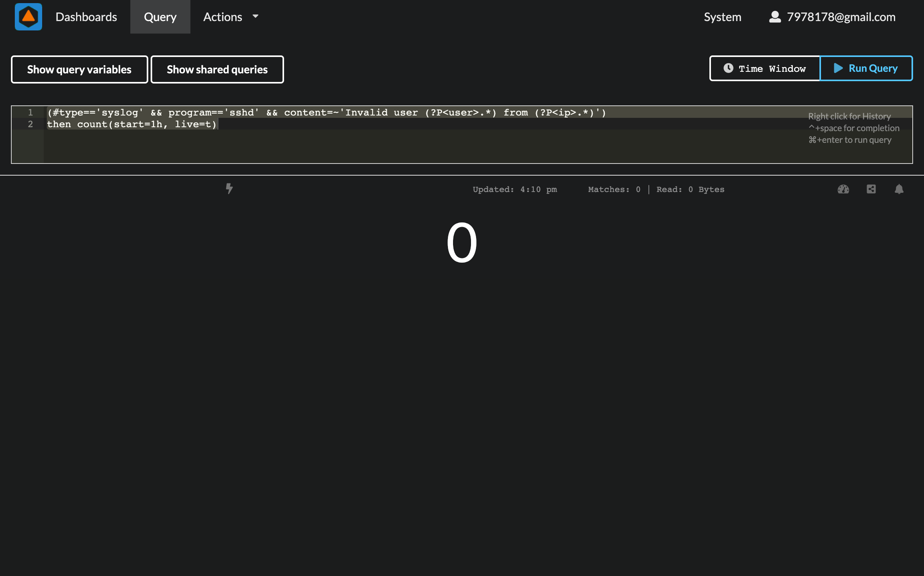Open the System menu
The image size is (924, 576).
click(722, 17)
